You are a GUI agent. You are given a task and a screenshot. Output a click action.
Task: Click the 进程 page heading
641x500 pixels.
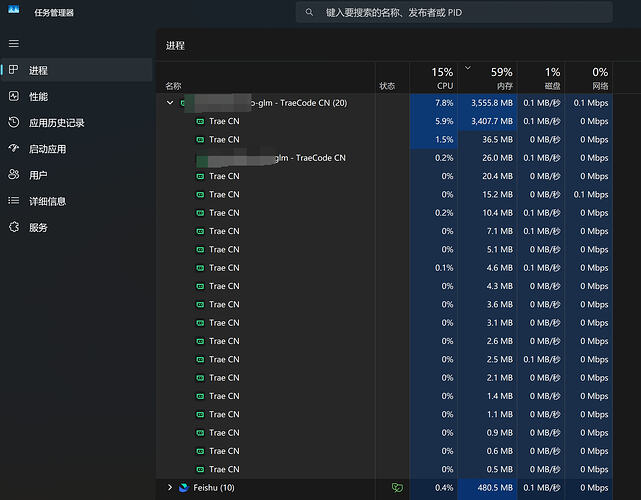coord(175,45)
